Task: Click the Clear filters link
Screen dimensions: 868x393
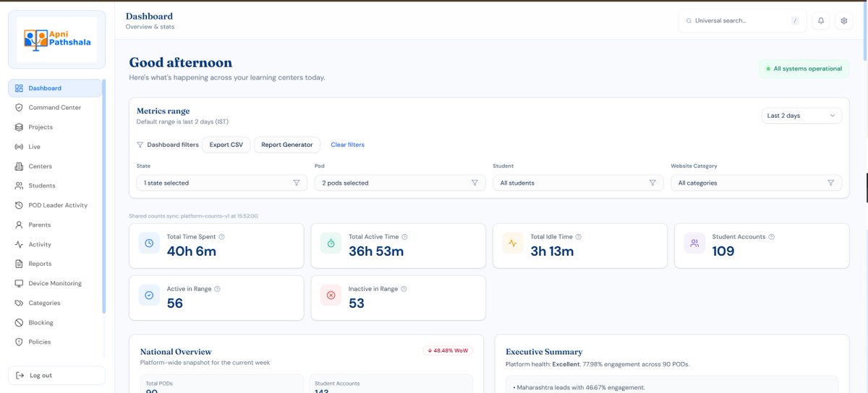Action: pyautogui.click(x=348, y=144)
